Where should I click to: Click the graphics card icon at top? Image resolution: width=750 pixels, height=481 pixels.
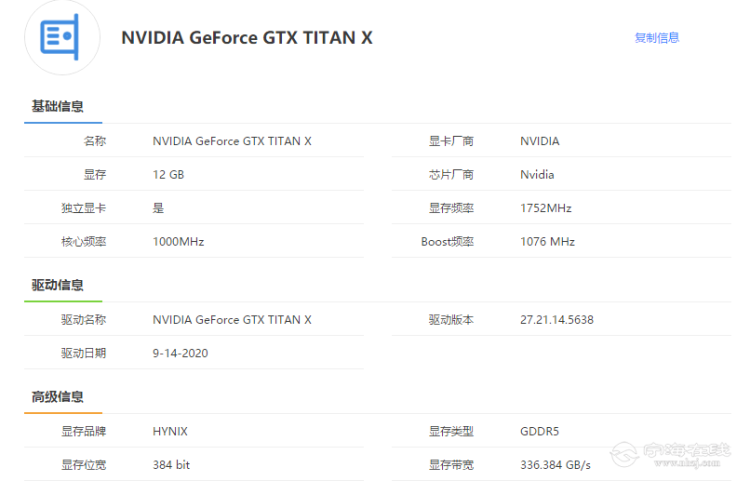(x=61, y=37)
